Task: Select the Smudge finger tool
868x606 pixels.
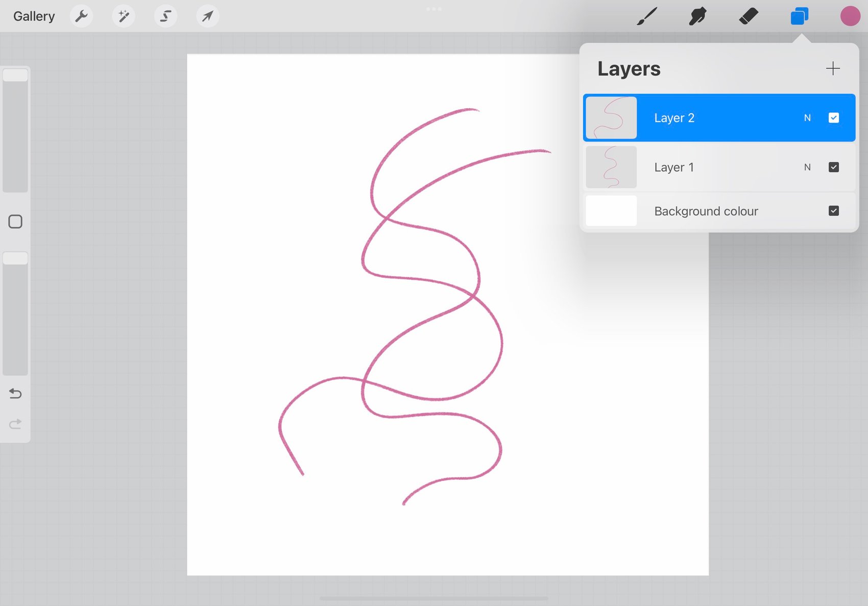Action: [697, 16]
